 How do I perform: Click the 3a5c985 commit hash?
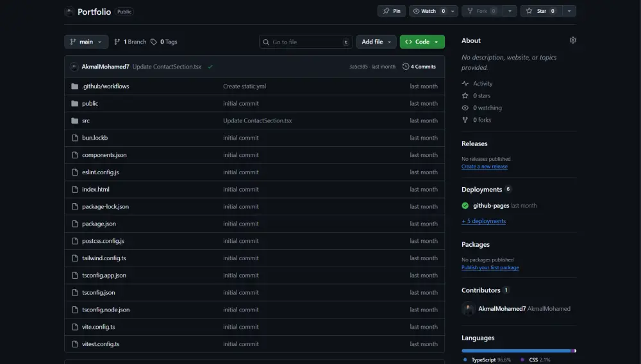pyautogui.click(x=358, y=67)
